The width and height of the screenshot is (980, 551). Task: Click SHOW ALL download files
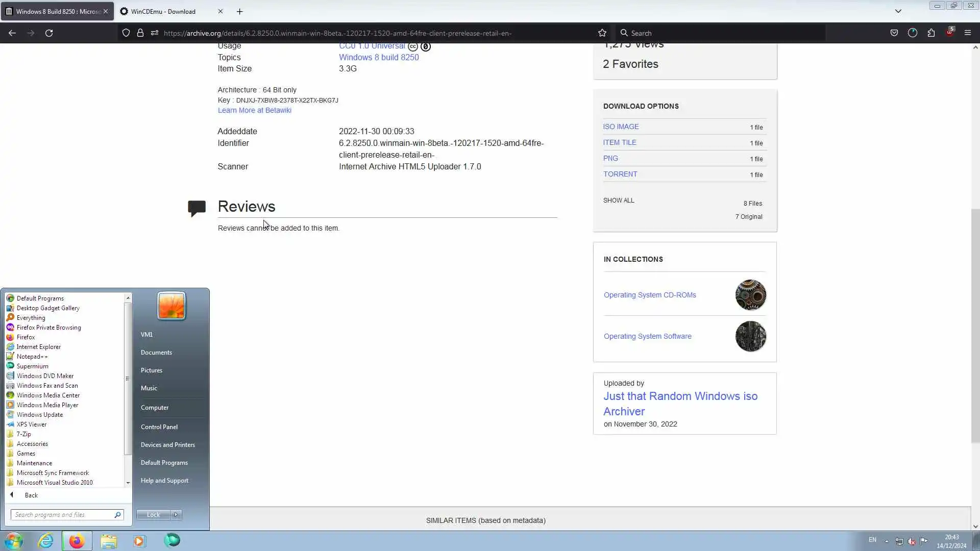click(x=619, y=201)
